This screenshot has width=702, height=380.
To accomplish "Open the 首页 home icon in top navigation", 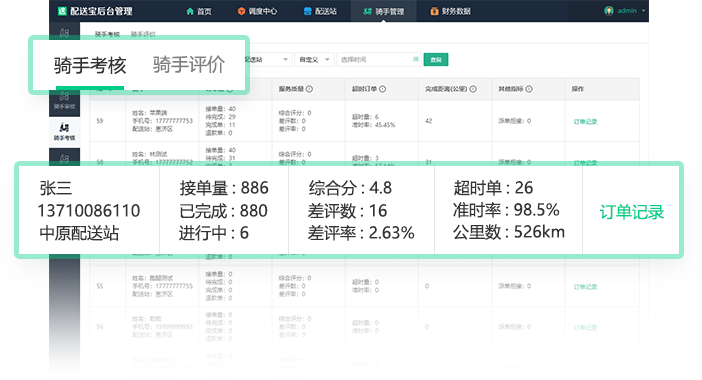I will pos(190,11).
